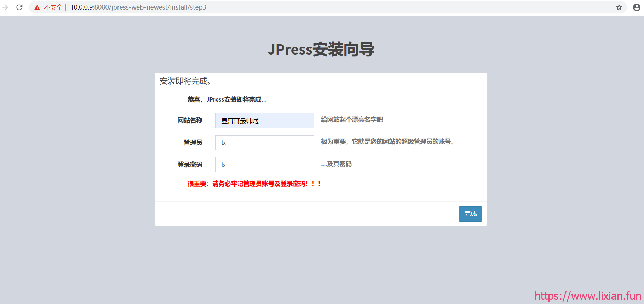Click the address bar URL
Image resolution: width=644 pixels, height=304 pixels.
point(138,7)
